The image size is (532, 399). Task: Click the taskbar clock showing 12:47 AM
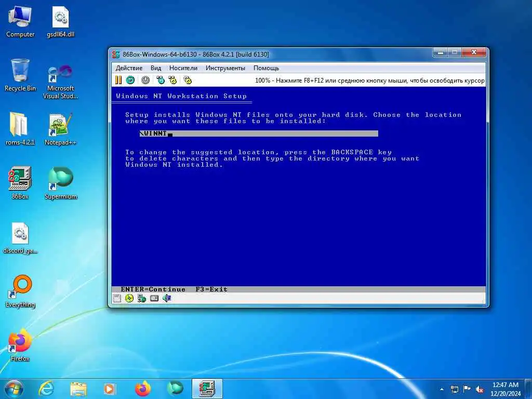point(505,389)
